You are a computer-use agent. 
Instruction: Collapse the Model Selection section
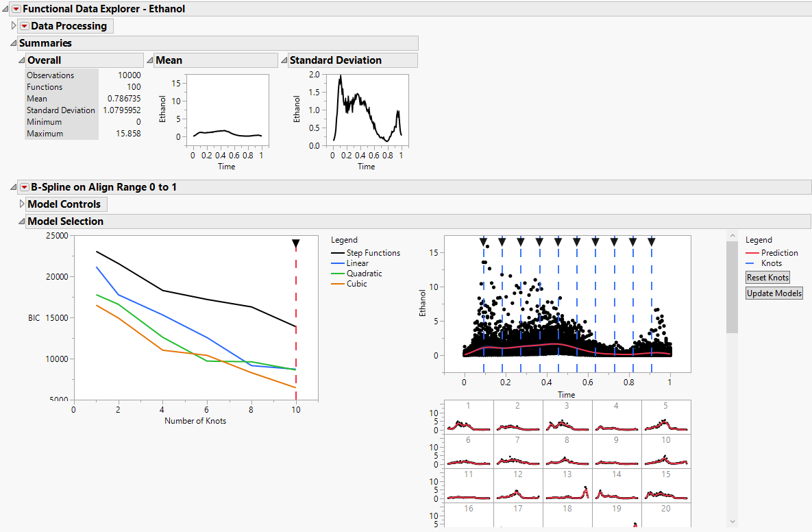pos(22,221)
